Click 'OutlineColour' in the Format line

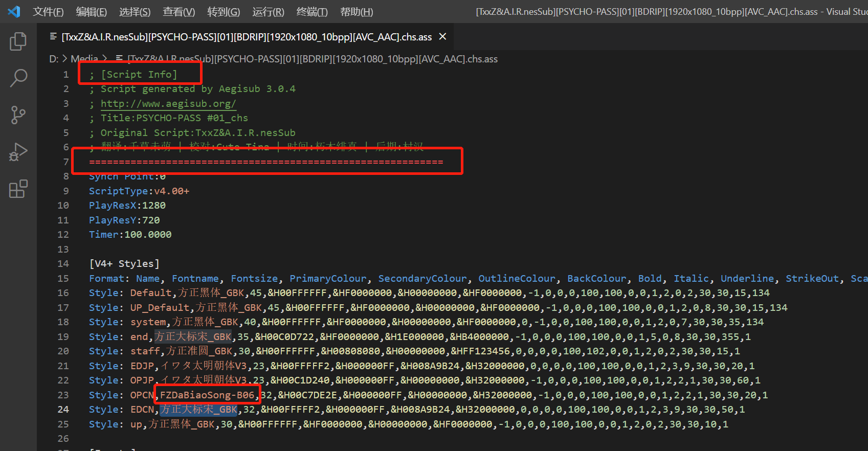tap(517, 279)
